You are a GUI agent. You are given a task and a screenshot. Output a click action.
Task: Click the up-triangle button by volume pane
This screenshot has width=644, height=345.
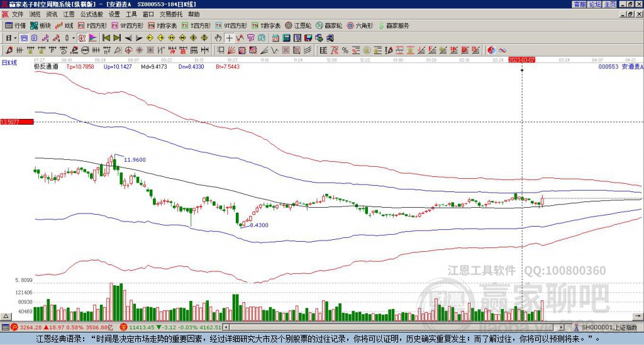pos(6,316)
